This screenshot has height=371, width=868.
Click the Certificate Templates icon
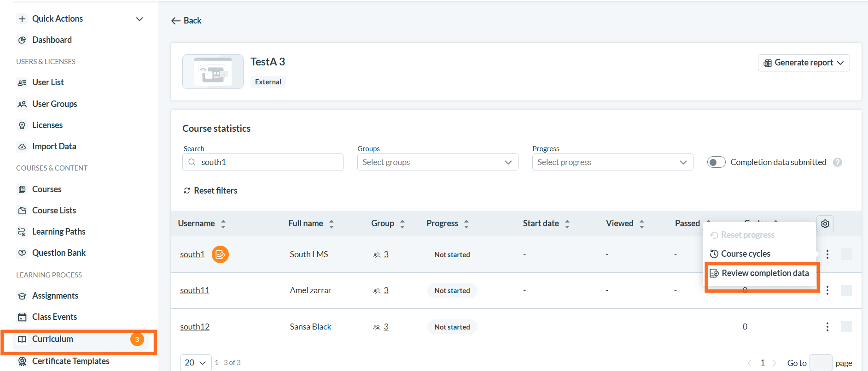(22, 361)
